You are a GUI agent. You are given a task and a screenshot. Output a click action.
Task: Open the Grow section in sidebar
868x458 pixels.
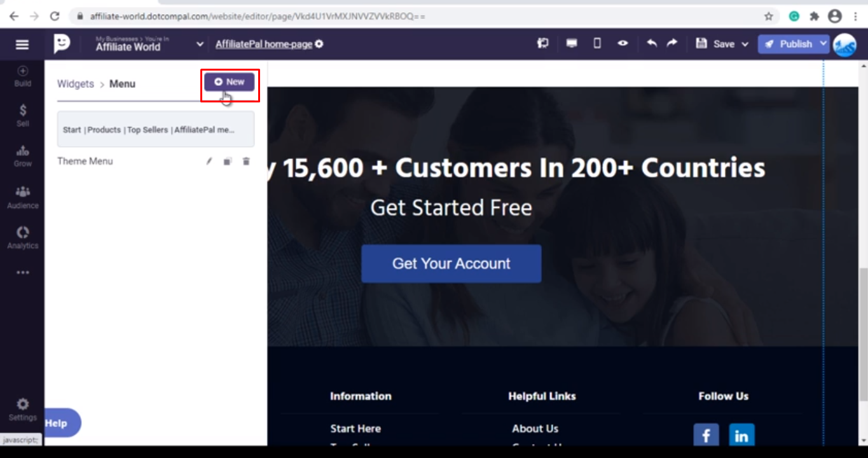click(x=23, y=156)
